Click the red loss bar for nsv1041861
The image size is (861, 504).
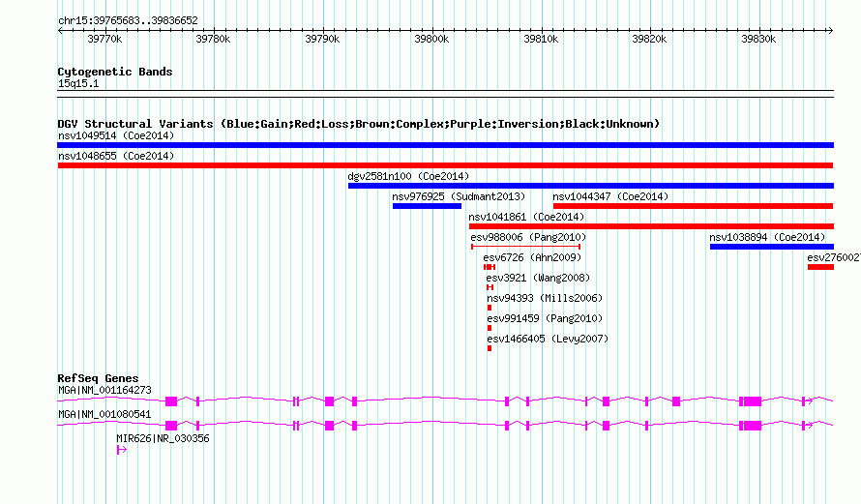coord(651,226)
